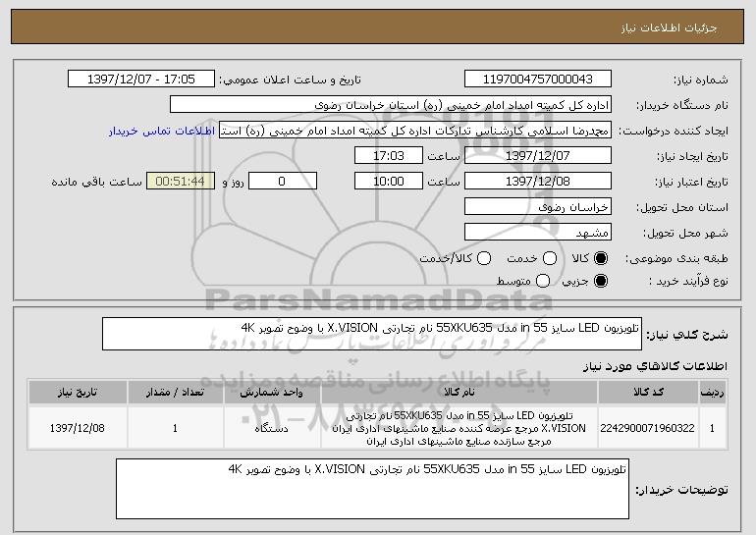Click the quantity cell showing 1
The image size is (756, 535).
pos(175,428)
